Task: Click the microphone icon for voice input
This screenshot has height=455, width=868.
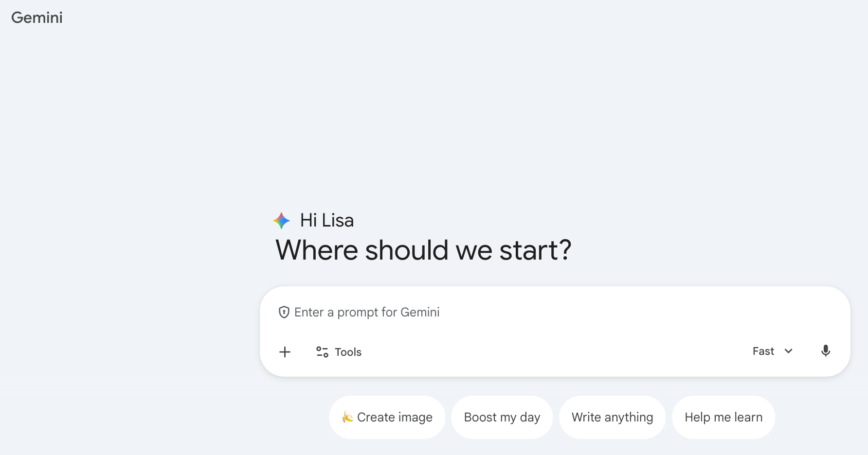Action: tap(826, 351)
